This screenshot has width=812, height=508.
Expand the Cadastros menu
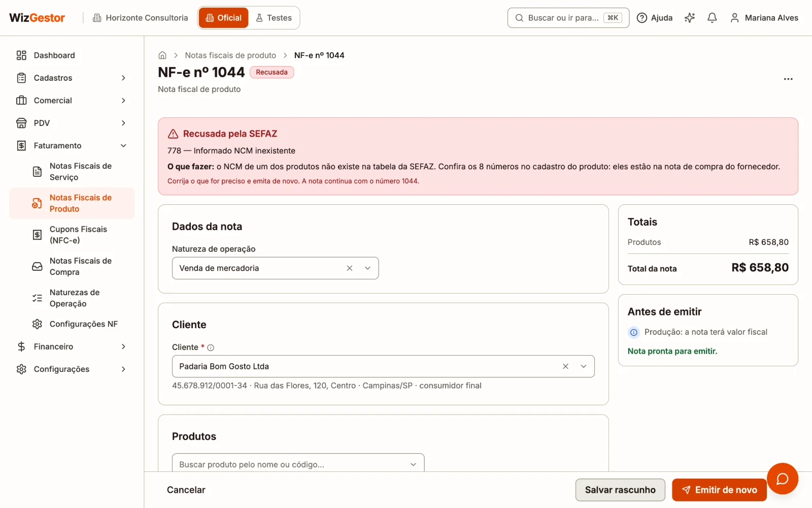[72, 78]
